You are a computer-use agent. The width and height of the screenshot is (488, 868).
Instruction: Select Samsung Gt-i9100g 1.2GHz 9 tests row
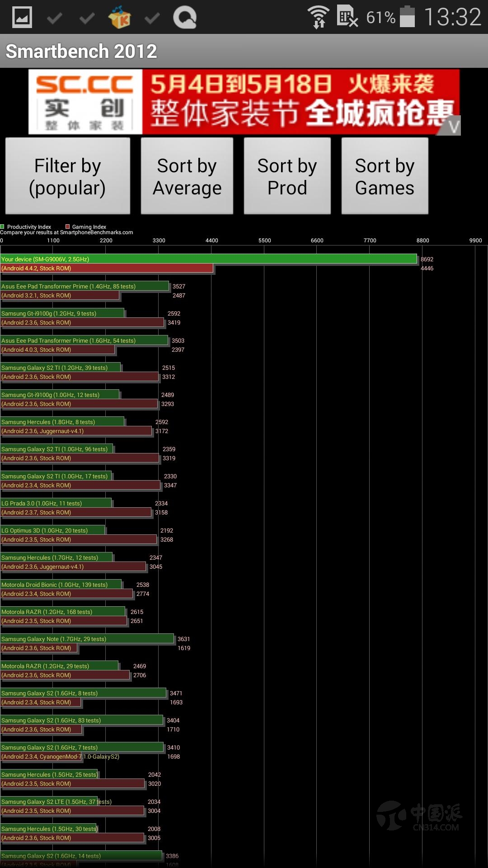click(x=62, y=313)
